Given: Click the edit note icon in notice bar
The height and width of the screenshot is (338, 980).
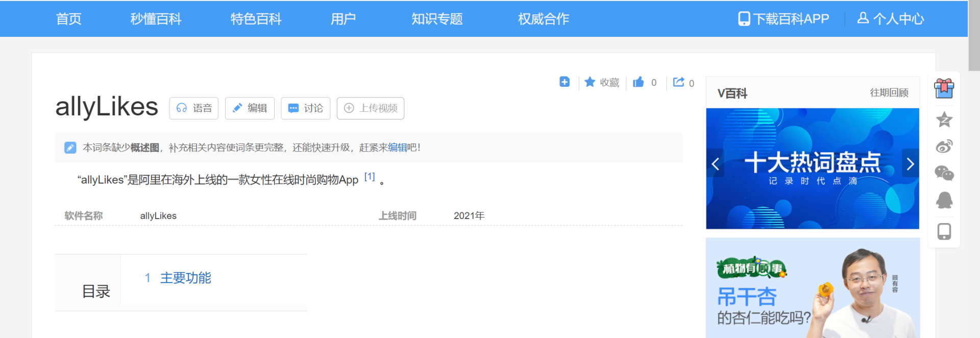Looking at the screenshot, I should 70,148.
